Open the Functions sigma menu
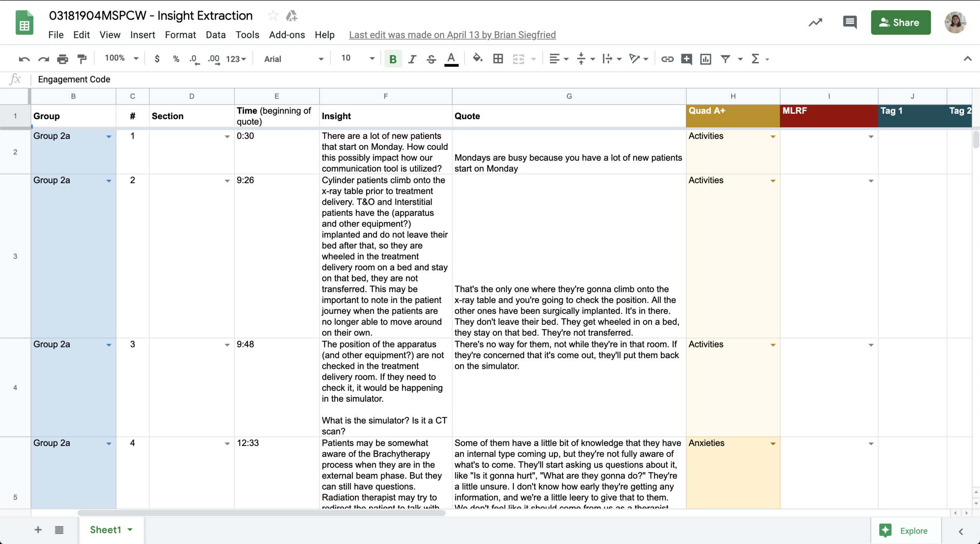Viewport: 980px width, 544px height. point(759,59)
